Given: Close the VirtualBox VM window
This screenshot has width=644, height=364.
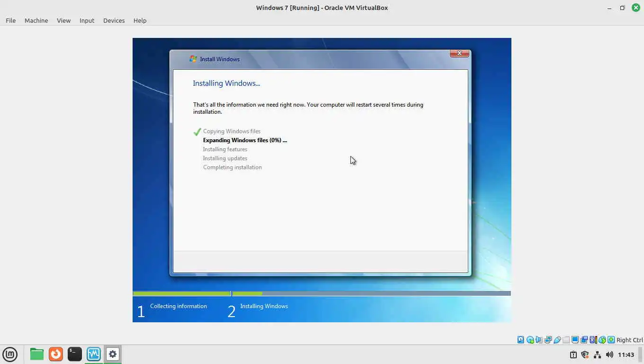Looking at the screenshot, I should click(x=636, y=8).
